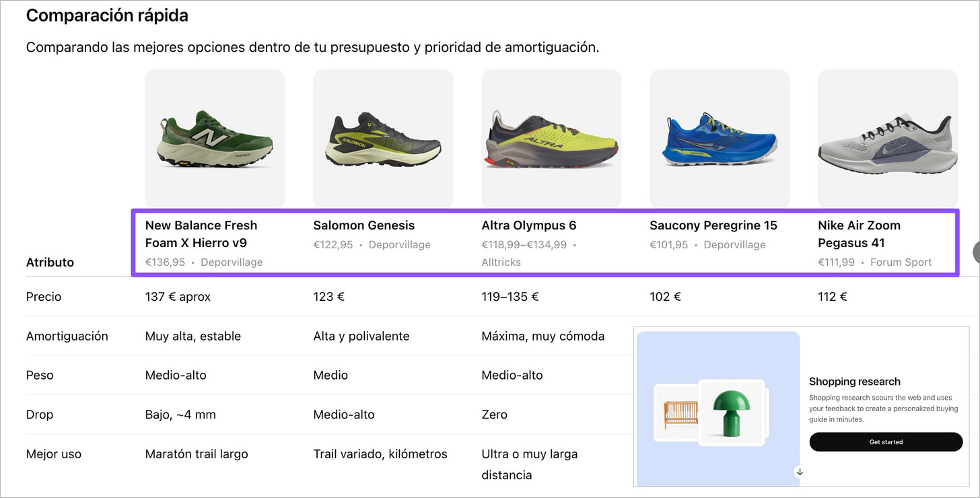Click the Precio row label
Image resolution: width=980 pixels, height=498 pixels.
coord(44,297)
